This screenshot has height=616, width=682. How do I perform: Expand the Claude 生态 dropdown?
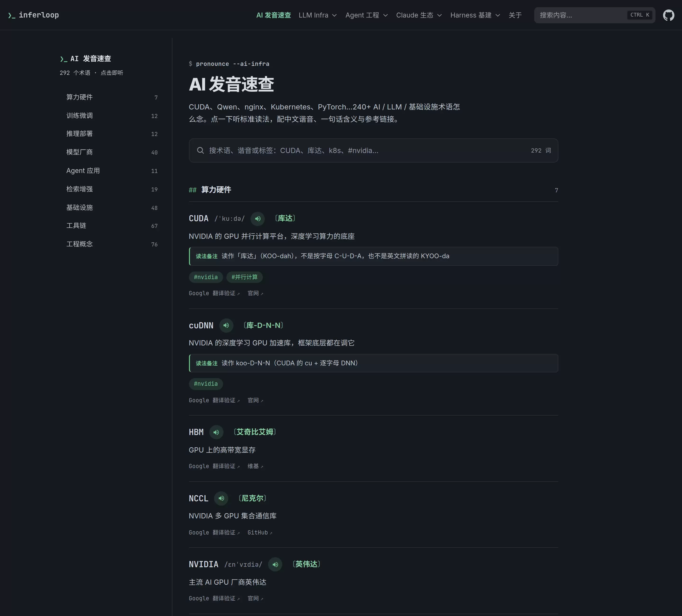[x=419, y=15]
